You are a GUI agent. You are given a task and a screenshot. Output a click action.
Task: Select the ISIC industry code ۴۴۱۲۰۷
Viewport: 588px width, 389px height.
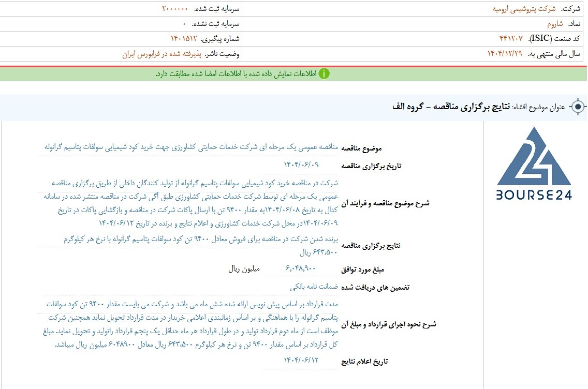[511, 39]
